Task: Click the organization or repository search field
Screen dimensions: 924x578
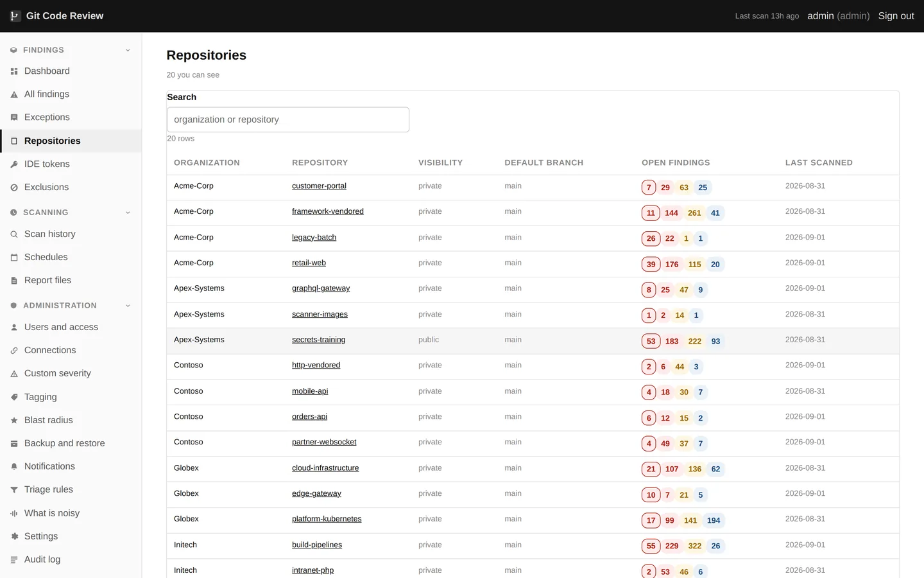Action: click(x=288, y=119)
